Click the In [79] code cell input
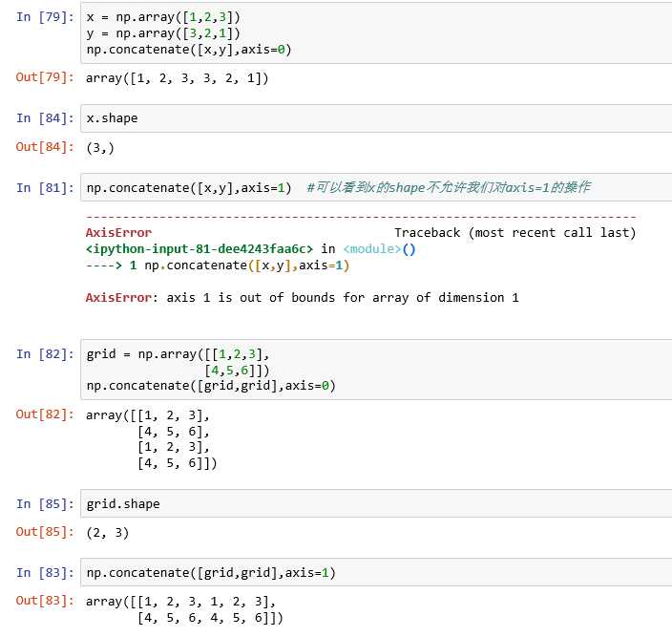The height and width of the screenshot is (637, 672). [x=376, y=33]
